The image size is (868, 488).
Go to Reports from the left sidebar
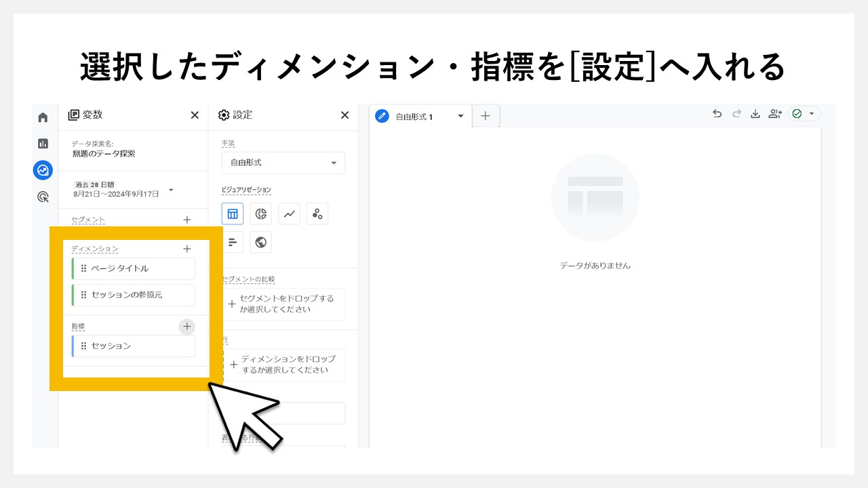(x=43, y=143)
